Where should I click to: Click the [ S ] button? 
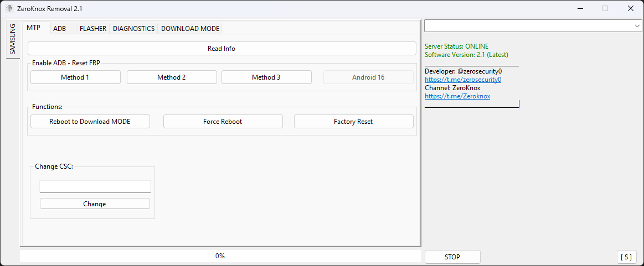[x=626, y=257]
